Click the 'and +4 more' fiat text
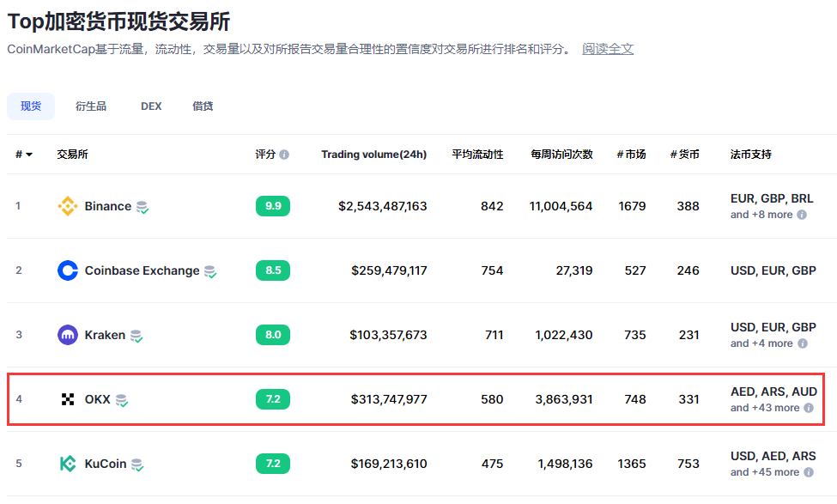 [x=761, y=343]
